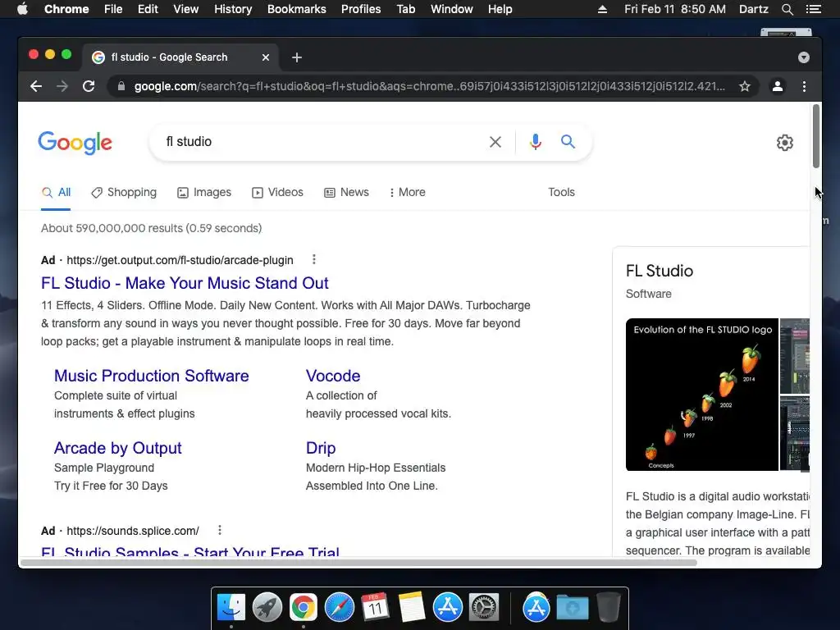This screenshot has width=840, height=630.
Task: Open the FL Studio screenshot thumbnail top right
Action: click(x=794, y=356)
